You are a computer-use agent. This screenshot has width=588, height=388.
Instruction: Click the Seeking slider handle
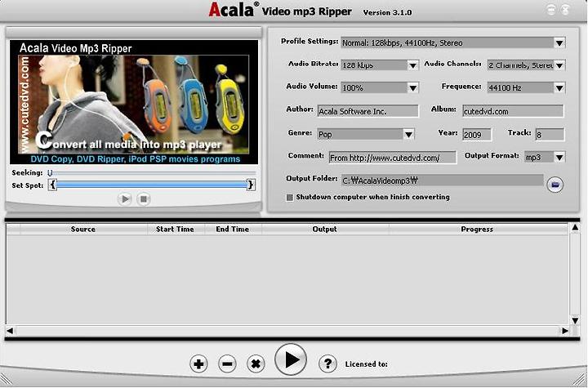[50, 173]
